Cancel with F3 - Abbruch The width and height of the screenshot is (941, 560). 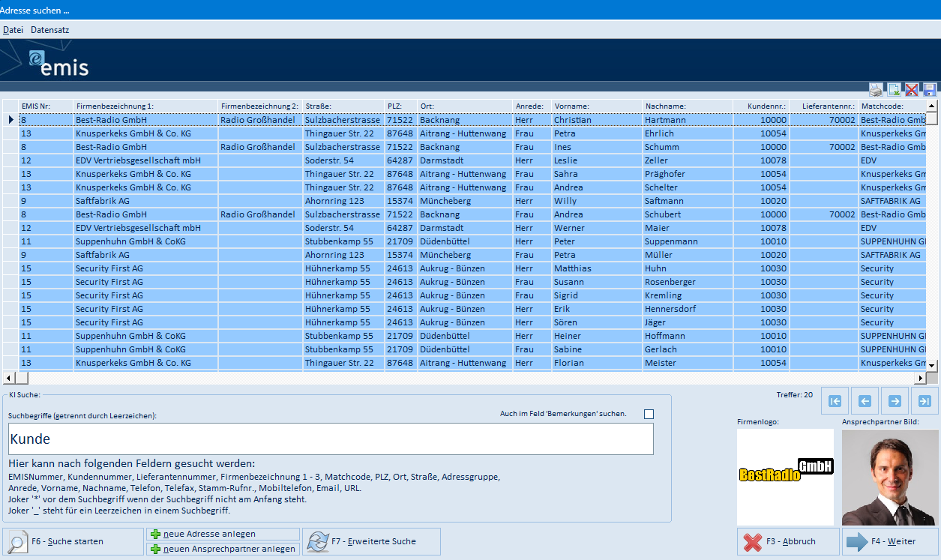click(788, 541)
